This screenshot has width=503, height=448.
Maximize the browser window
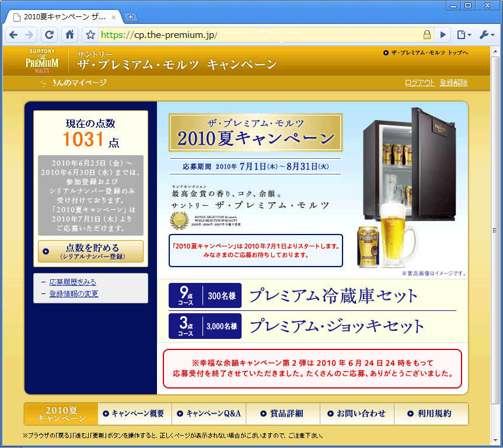click(468, 5)
